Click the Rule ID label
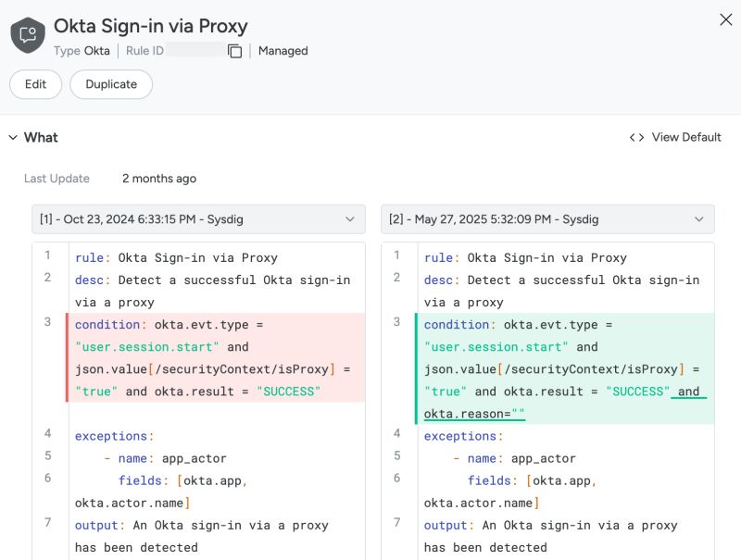The height and width of the screenshot is (560, 741). (x=144, y=51)
